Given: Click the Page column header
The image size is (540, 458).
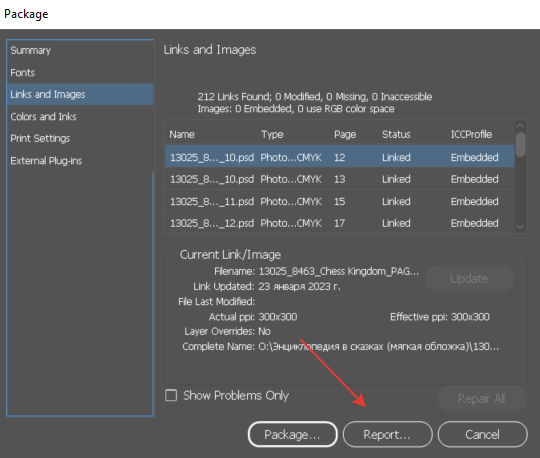Looking at the screenshot, I should pyautogui.click(x=345, y=134).
